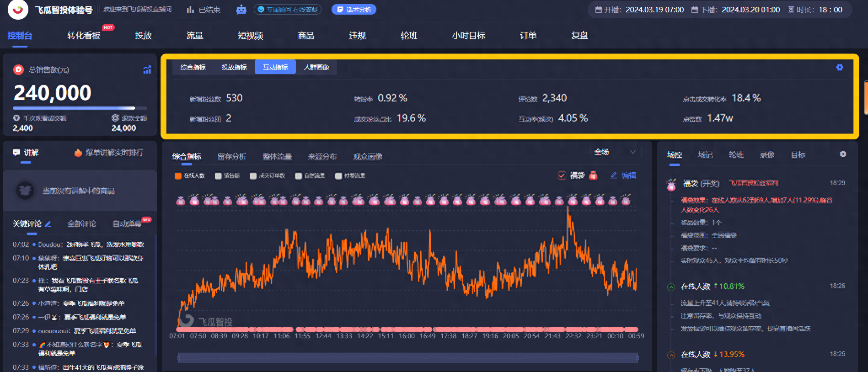Open settings gear in metrics panel
The height and width of the screenshot is (372, 868).
(x=840, y=67)
